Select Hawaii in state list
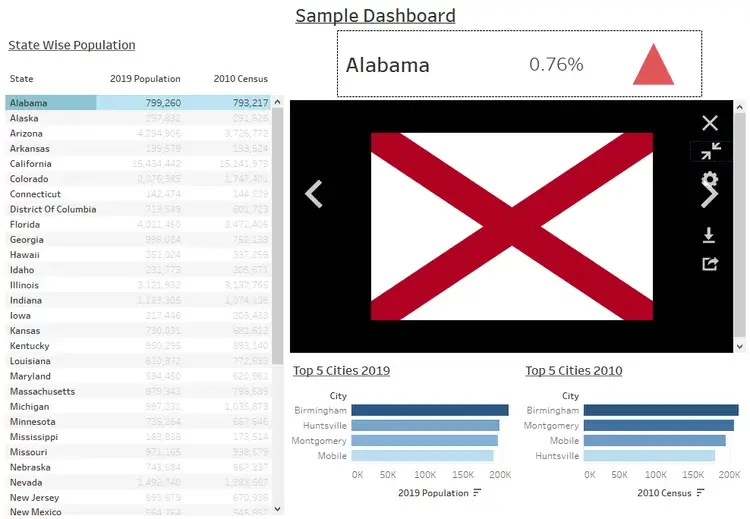Image resolution: width=750 pixels, height=519 pixels. pos(25,255)
